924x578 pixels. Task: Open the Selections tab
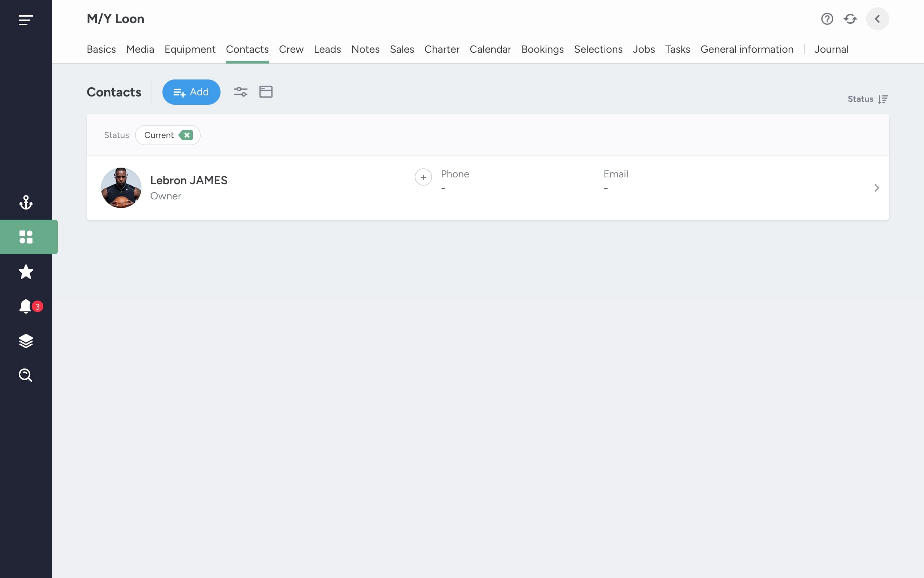(598, 49)
